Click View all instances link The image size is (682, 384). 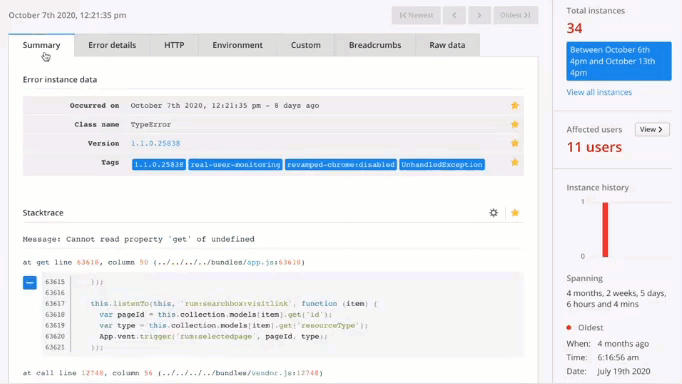point(599,92)
